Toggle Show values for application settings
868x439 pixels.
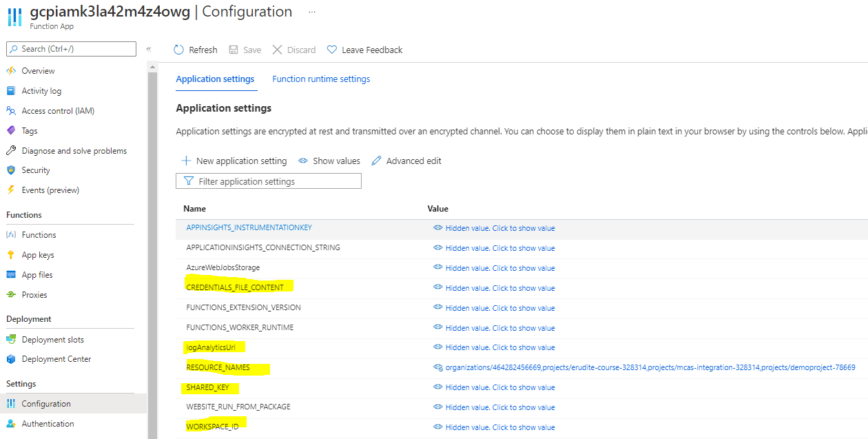coord(329,161)
